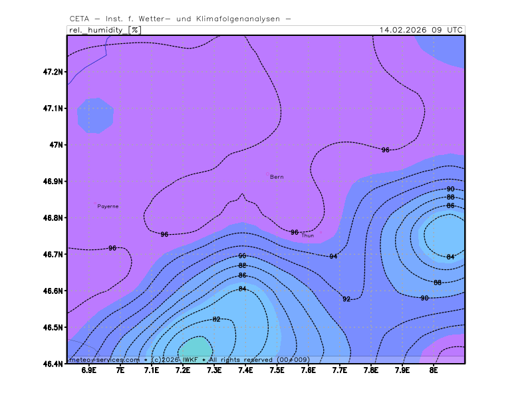
Task: Click the 14.02.2026 09 UTC timestamp
Action: [x=421, y=30]
